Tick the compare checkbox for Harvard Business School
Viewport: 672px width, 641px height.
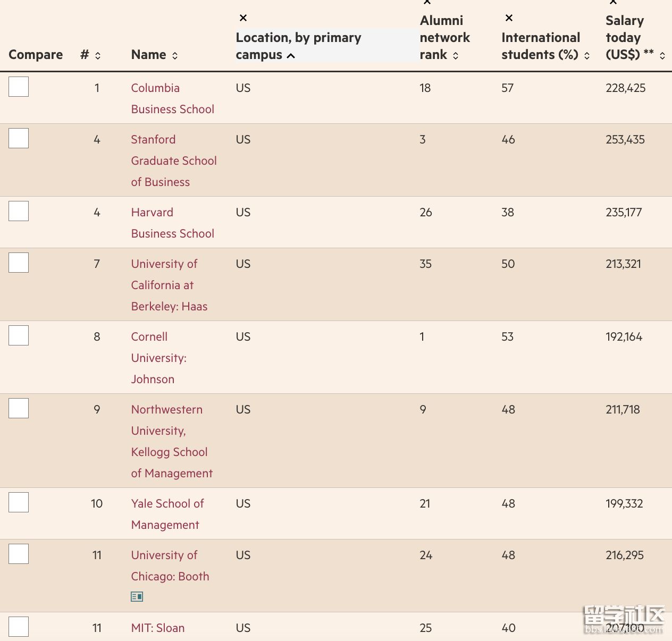coord(19,211)
